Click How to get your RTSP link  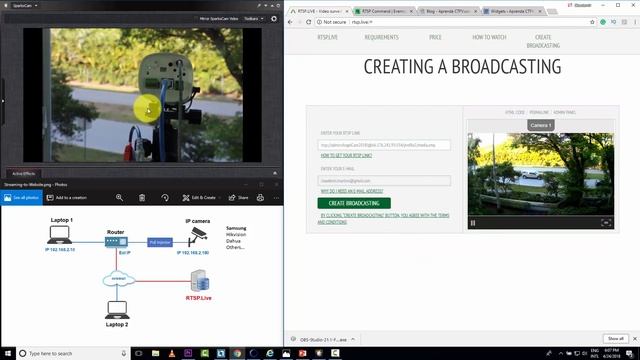[346, 156]
